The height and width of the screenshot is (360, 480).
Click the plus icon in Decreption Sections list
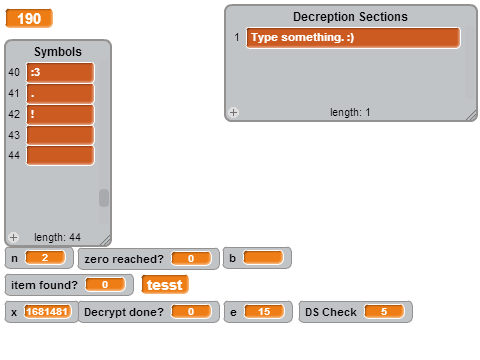tap(233, 112)
